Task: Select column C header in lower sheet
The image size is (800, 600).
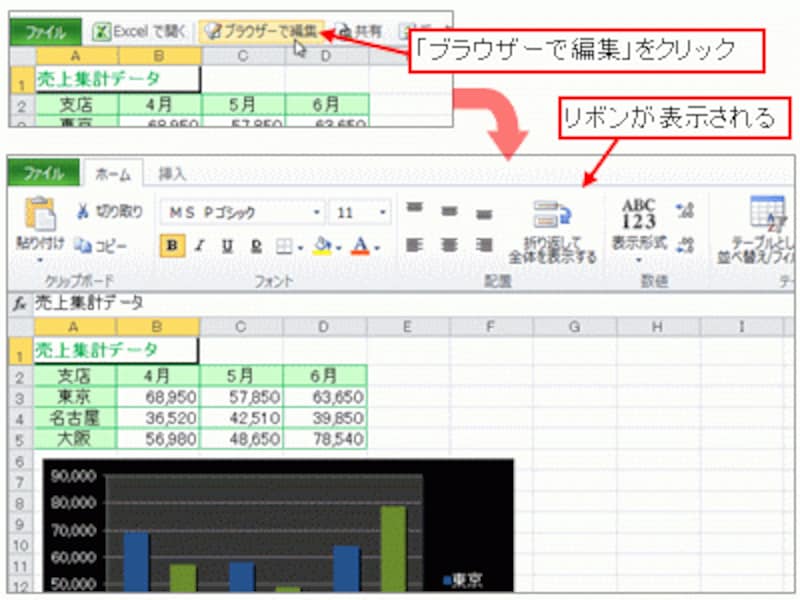Action: [241, 327]
